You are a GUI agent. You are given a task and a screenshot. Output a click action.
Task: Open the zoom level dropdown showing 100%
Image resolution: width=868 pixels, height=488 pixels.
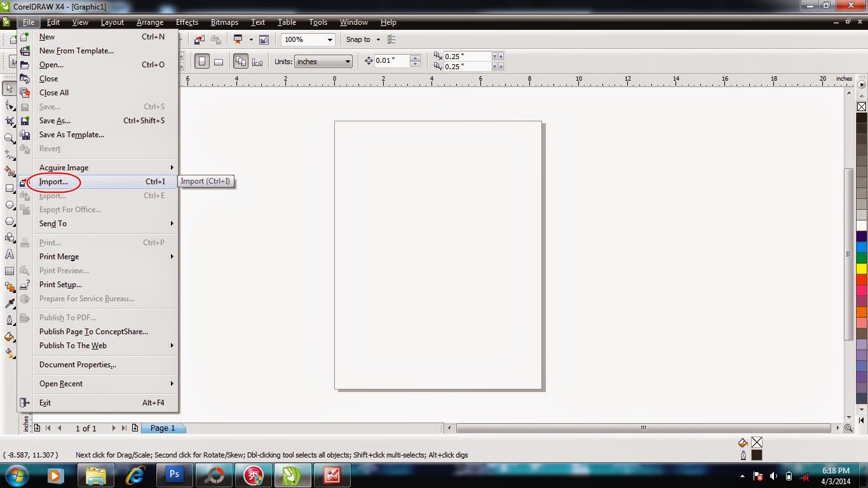click(x=330, y=39)
